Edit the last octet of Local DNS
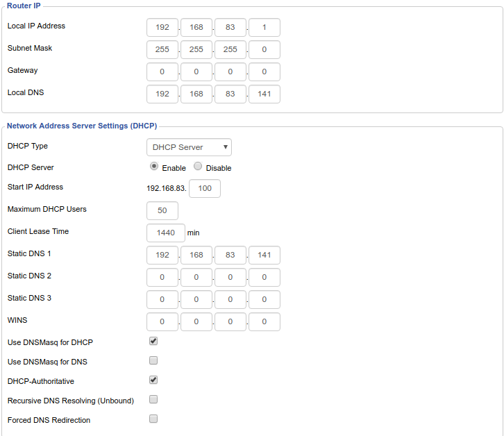 pos(264,94)
